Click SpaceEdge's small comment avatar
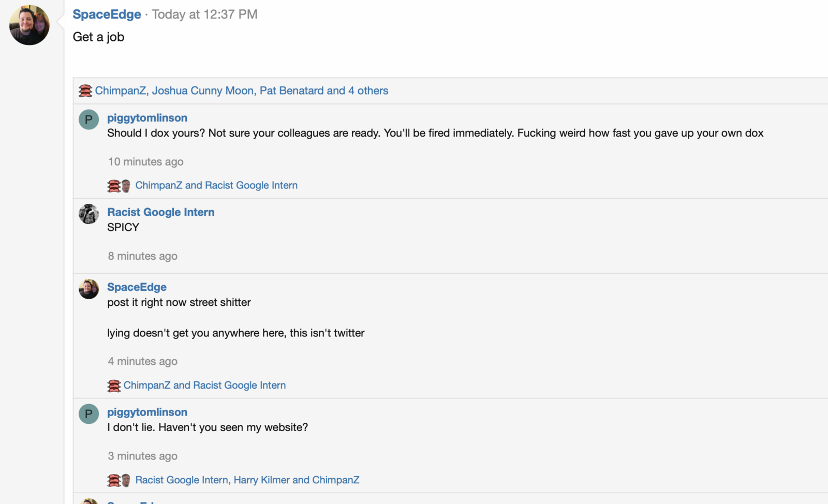Viewport: 828px width, 504px height. (88, 289)
